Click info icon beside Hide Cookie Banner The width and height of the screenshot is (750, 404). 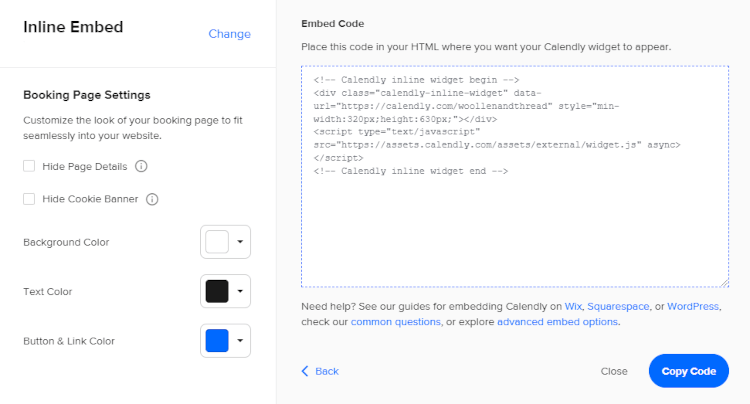[x=152, y=199]
